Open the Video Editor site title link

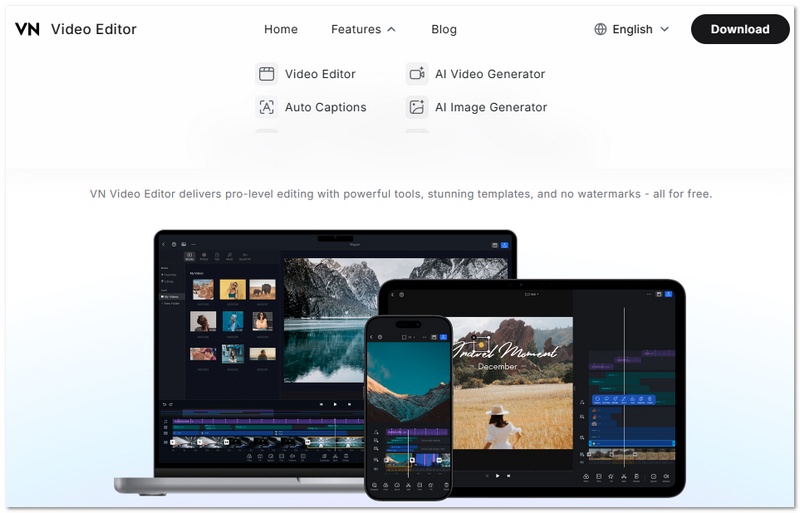[93, 29]
